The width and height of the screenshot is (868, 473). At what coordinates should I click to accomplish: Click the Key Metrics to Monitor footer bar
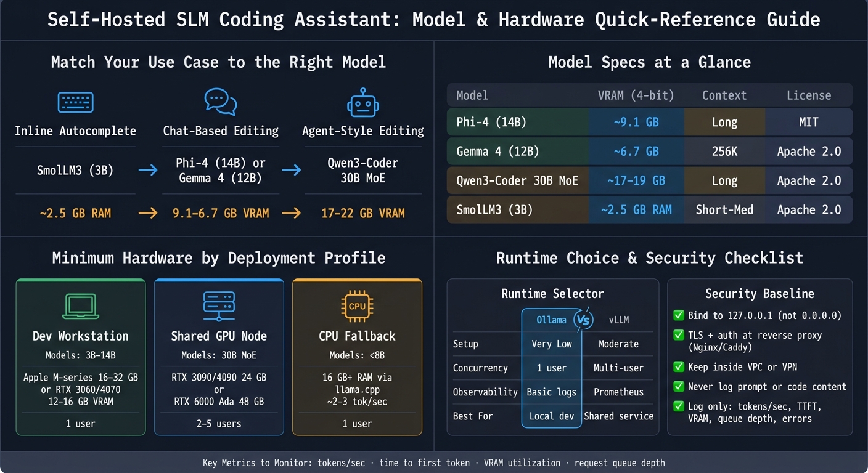(434, 463)
